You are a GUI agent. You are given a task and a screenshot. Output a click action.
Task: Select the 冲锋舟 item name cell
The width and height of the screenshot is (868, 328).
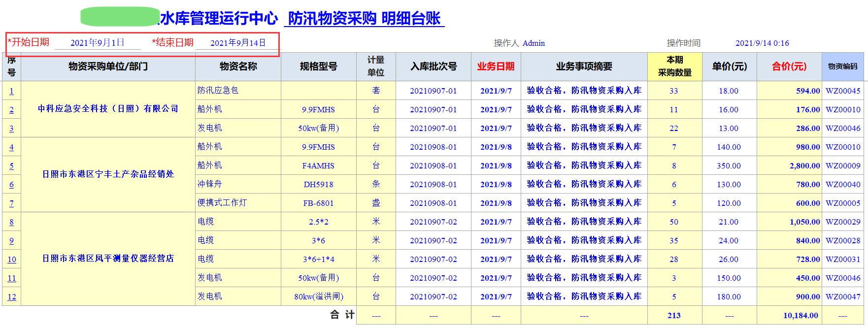(x=210, y=184)
